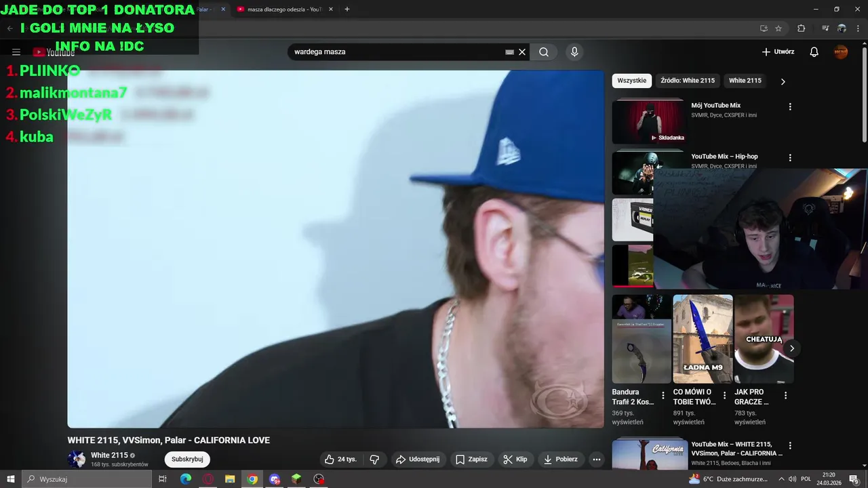The height and width of the screenshot is (488, 868).
Task: Open options for the Bandura short
Action: click(x=663, y=395)
